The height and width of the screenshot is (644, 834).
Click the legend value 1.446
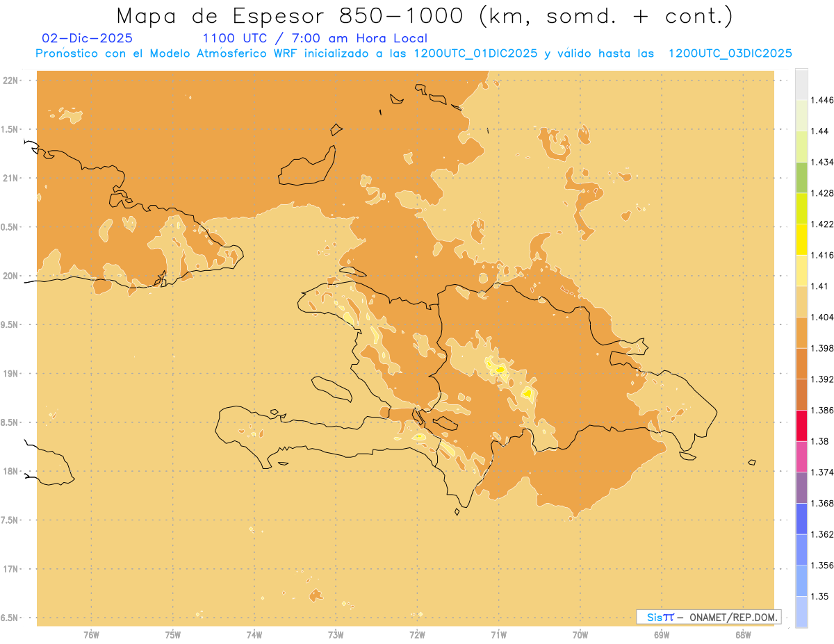coord(822,100)
